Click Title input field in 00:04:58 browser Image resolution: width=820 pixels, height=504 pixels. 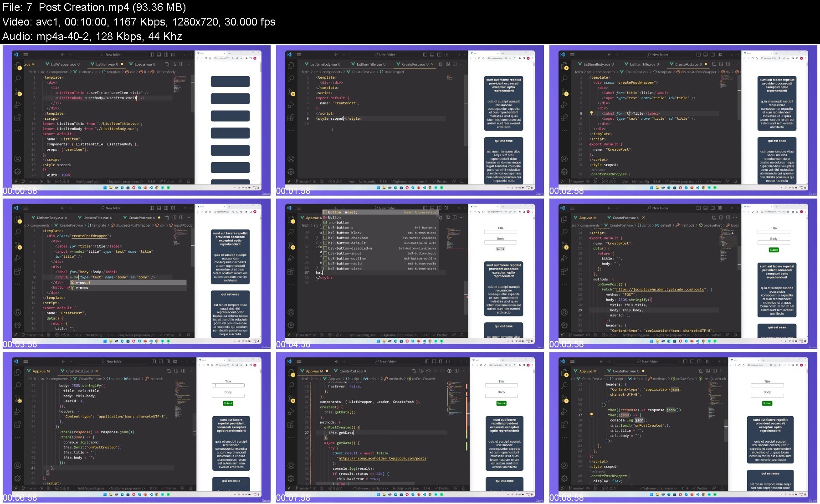(x=500, y=232)
